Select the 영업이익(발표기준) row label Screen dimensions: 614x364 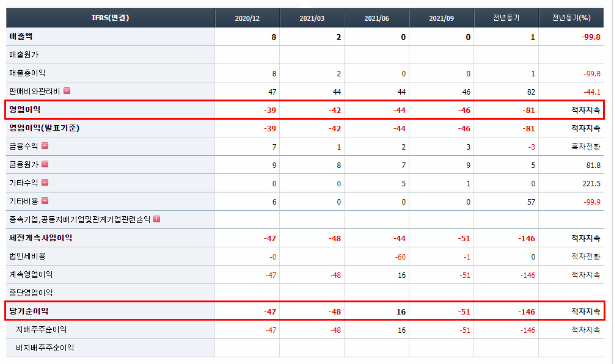44,128
